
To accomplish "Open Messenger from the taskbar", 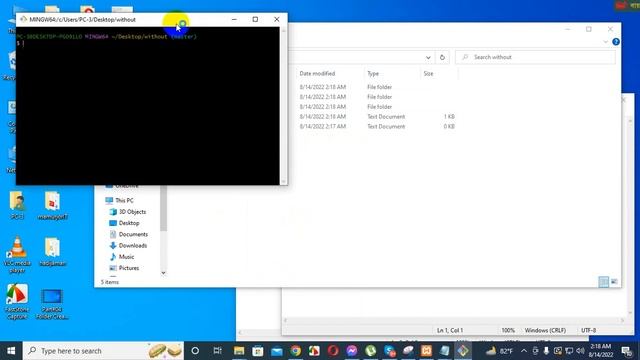I will 352,351.
